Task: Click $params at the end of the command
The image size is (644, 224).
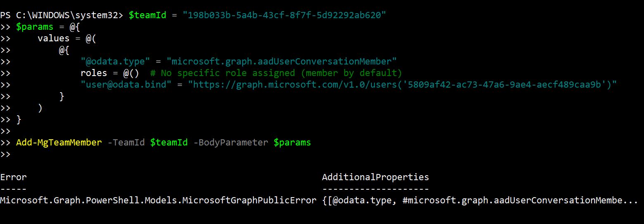Action: [292, 143]
